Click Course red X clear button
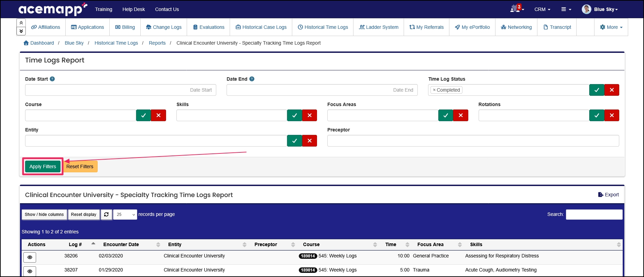Screen dimensions: 644x277 (x=159, y=115)
